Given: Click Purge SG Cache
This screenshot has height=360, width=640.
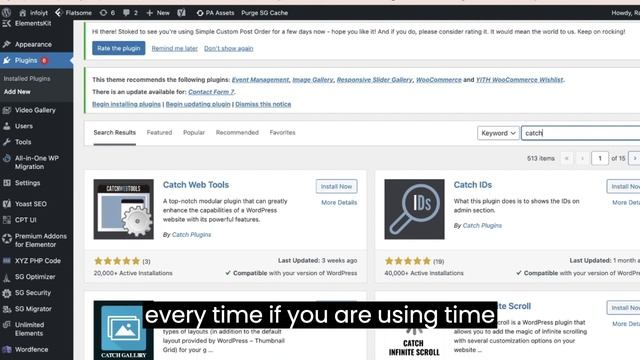Looking at the screenshot, I should click(264, 13).
